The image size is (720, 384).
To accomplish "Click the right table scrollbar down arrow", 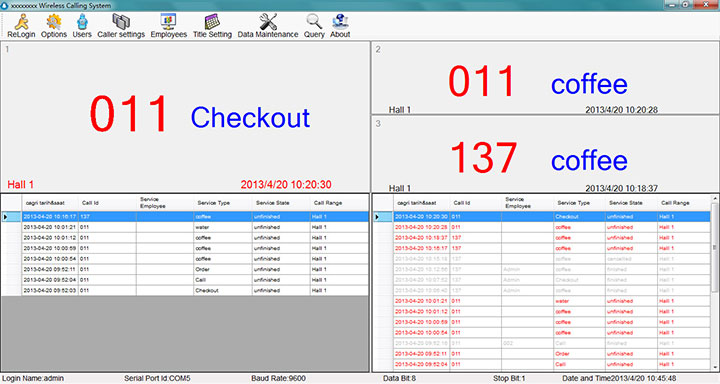I will click(714, 368).
